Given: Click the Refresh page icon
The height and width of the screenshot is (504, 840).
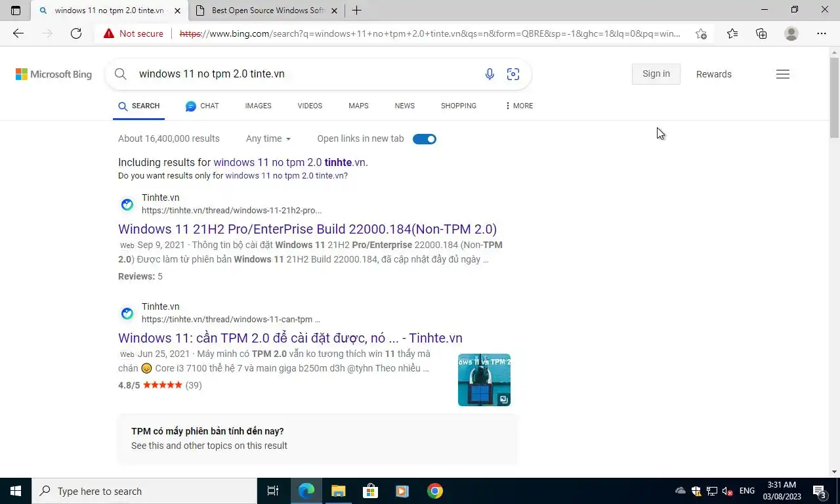Looking at the screenshot, I should [76, 33].
